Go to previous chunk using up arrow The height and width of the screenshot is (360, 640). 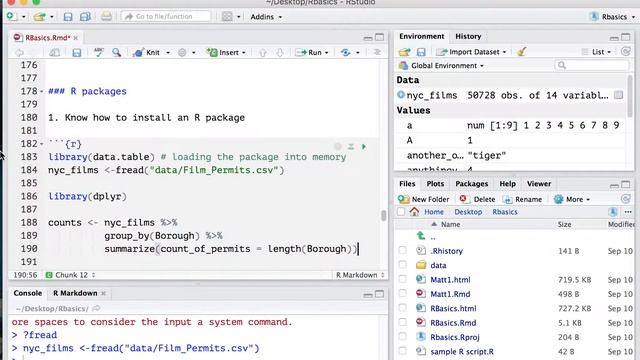(x=262, y=53)
